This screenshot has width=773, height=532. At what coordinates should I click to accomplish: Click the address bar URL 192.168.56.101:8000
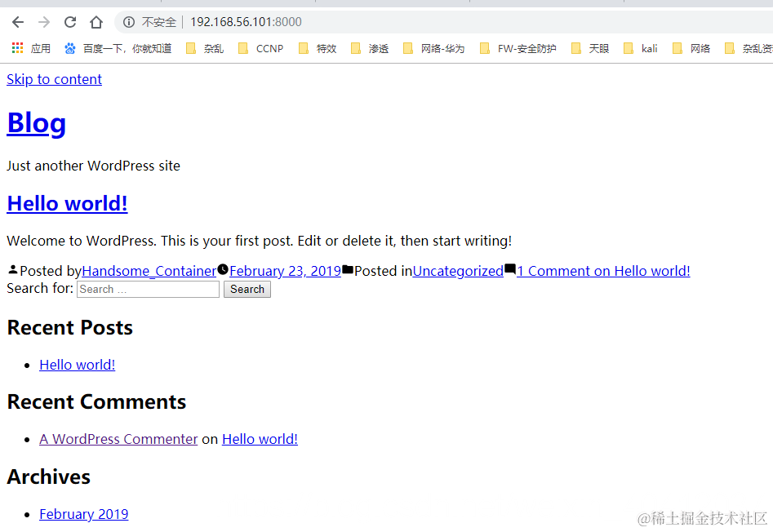[x=246, y=22]
